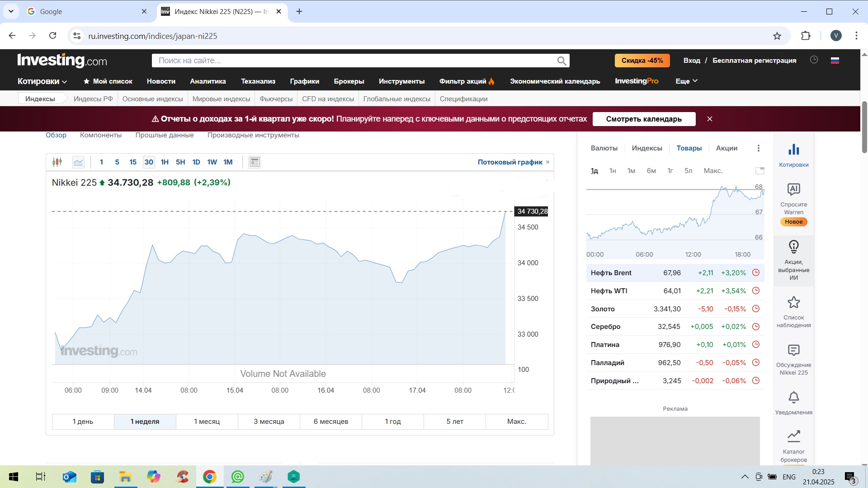Set chart interval to 1M
The width and height of the screenshot is (868, 488).
pyautogui.click(x=228, y=162)
